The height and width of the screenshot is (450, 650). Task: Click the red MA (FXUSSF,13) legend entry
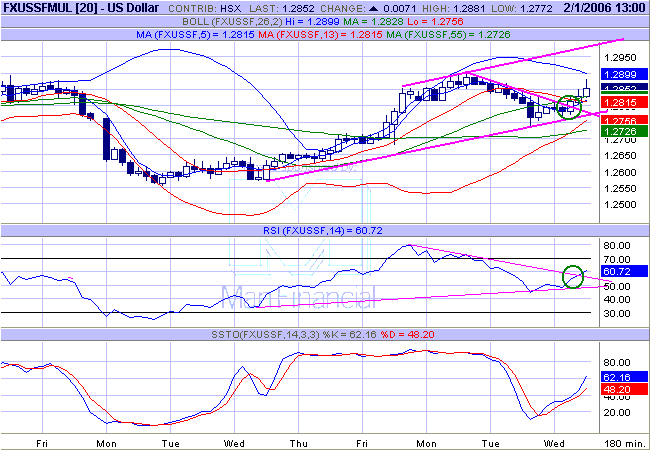point(320,35)
